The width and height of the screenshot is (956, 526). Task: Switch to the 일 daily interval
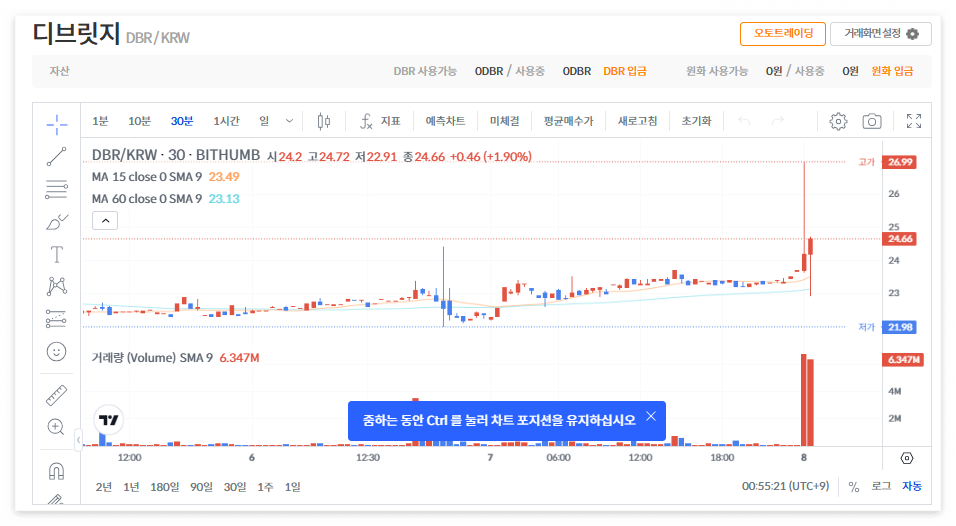[x=264, y=121]
